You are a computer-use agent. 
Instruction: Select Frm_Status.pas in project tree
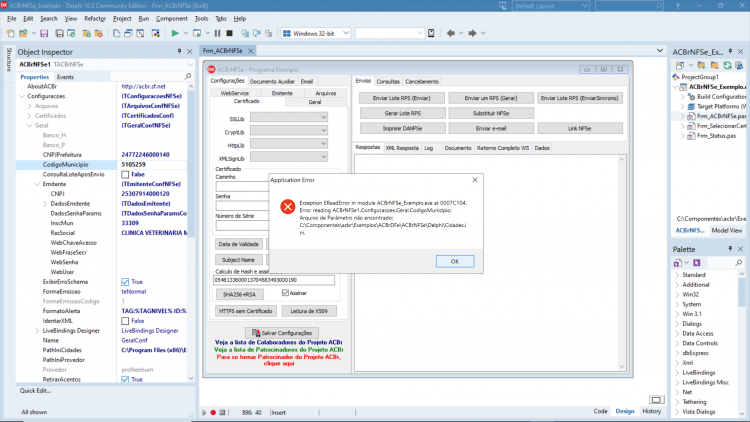(x=716, y=136)
